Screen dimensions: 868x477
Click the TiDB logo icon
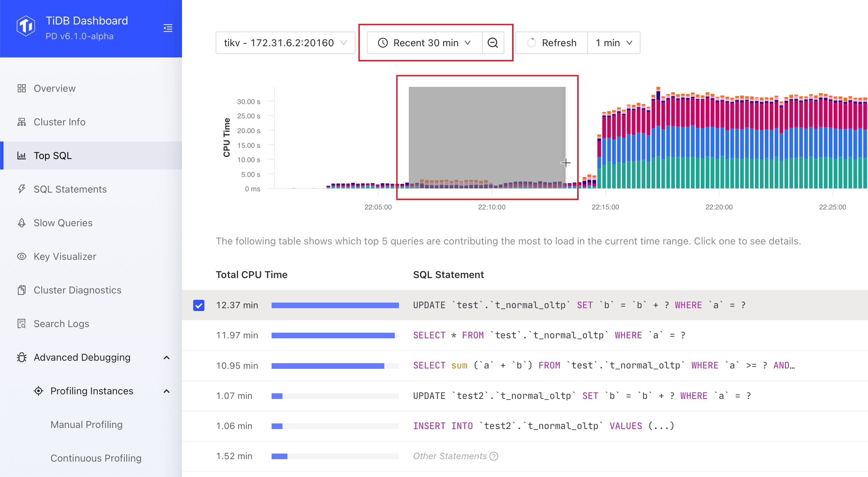pos(26,26)
